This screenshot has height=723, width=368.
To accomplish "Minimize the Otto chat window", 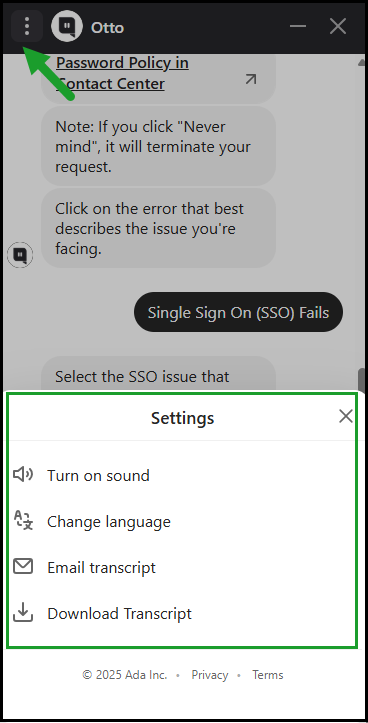I will point(298,26).
